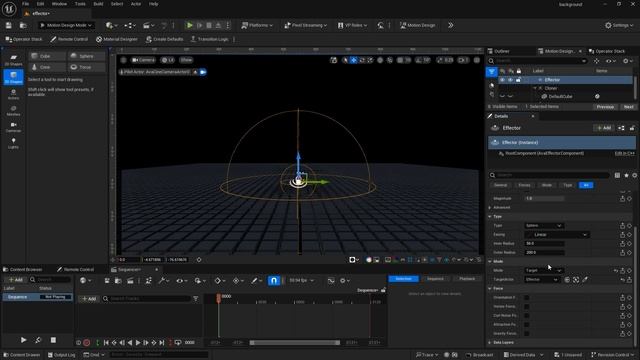Image resolution: width=640 pixels, height=360 pixels.
Task: Open the Target Actor dropdown
Action: [542, 280]
